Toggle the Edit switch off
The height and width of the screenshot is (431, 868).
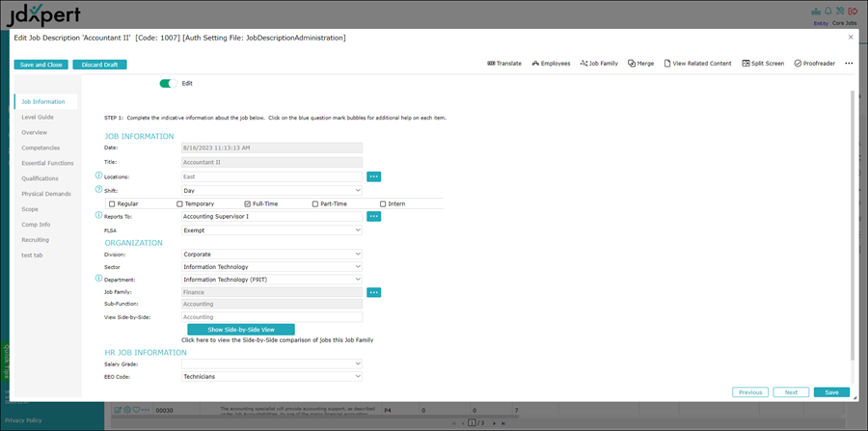pyautogui.click(x=169, y=84)
